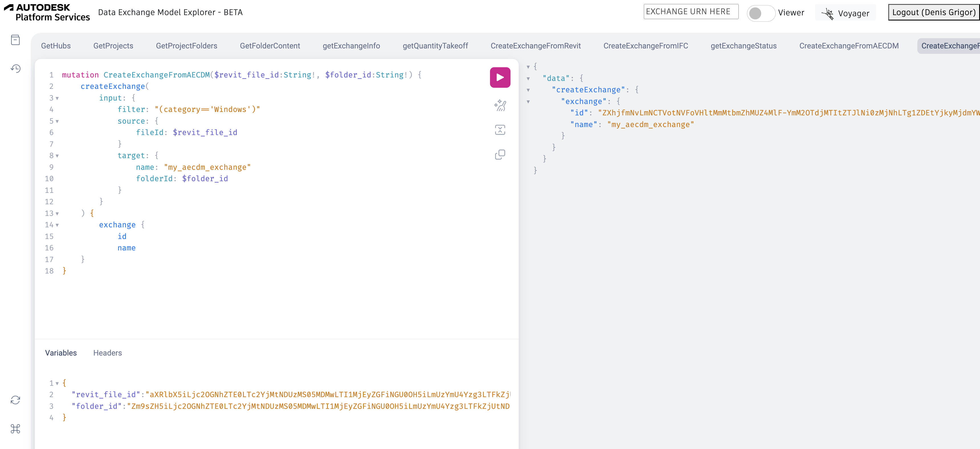Image resolution: width=980 pixels, height=449 pixels.
Task: Open the Headers editor tab
Action: coord(108,353)
